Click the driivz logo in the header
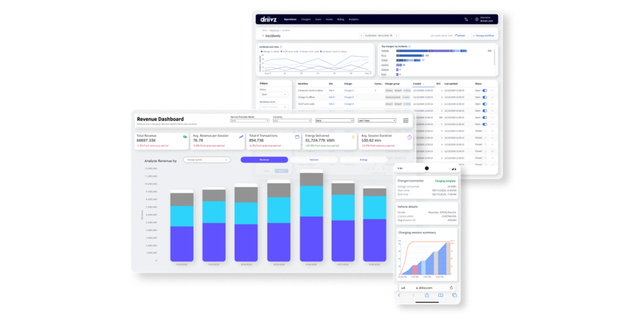The width and height of the screenshot is (644, 322). pyautogui.click(x=270, y=19)
